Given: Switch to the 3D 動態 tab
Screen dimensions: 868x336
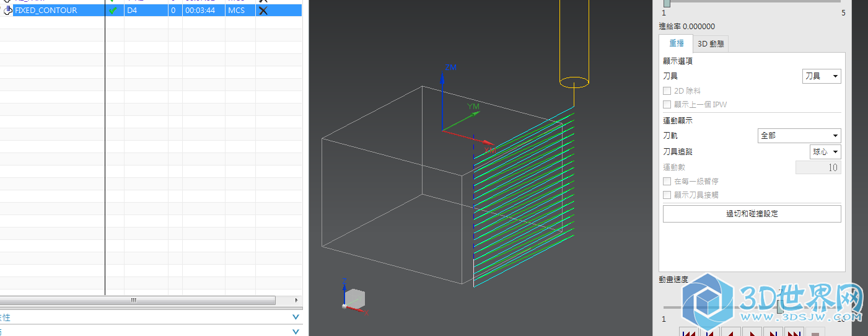Looking at the screenshot, I should [711, 44].
